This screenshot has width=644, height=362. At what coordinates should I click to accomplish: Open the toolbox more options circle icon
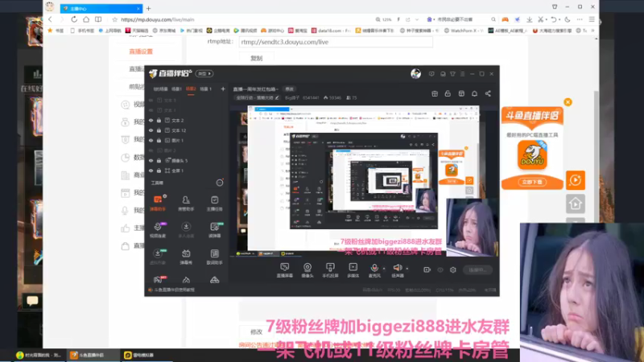click(x=220, y=183)
